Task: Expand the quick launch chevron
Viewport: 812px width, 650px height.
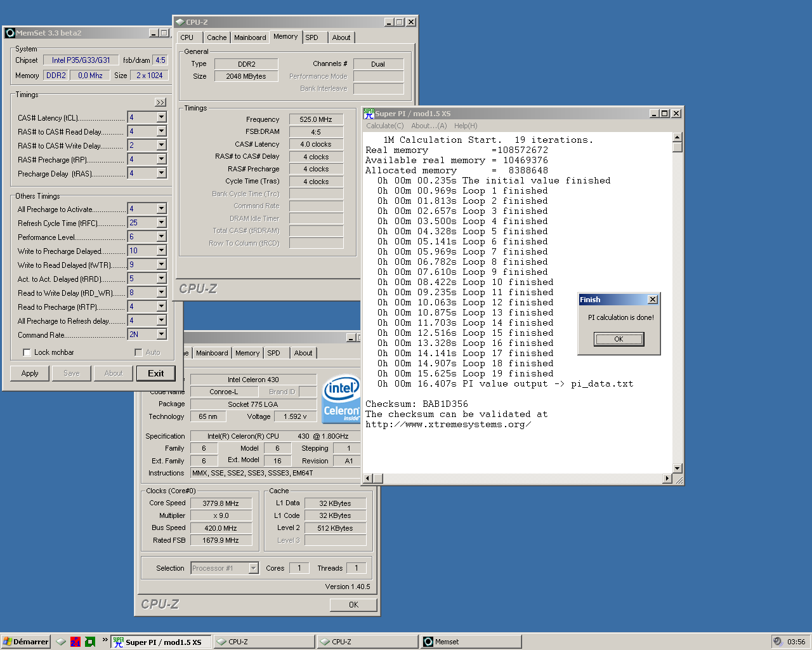Action: pos(105,640)
